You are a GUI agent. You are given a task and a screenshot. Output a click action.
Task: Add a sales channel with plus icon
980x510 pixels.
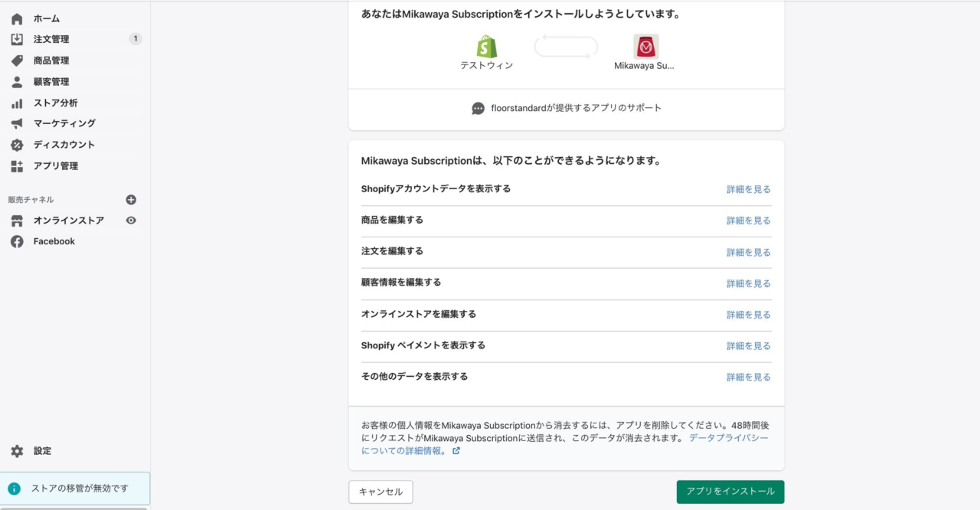[131, 200]
